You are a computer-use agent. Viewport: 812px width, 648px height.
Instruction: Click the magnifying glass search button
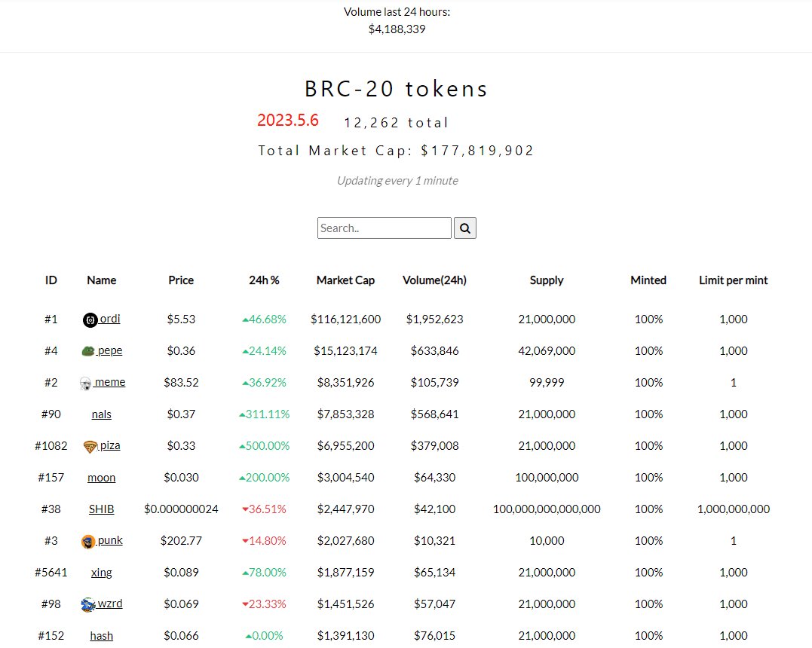464,228
